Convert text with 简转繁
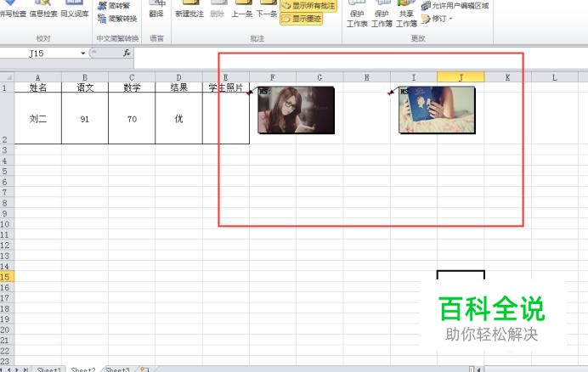This screenshot has height=372, width=588. coord(114,6)
